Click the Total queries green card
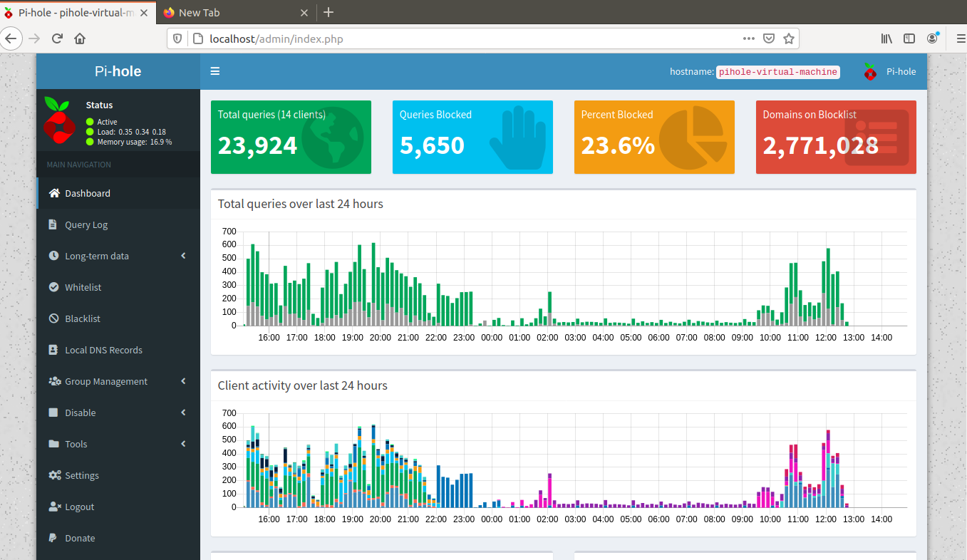This screenshot has width=967, height=560. (x=291, y=137)
